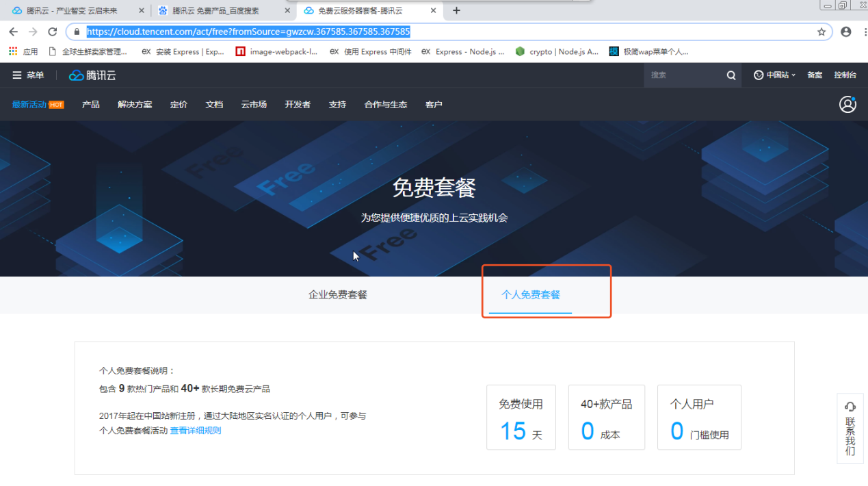Switch to 企业免费套餐 tab

[x=338, y=295]
